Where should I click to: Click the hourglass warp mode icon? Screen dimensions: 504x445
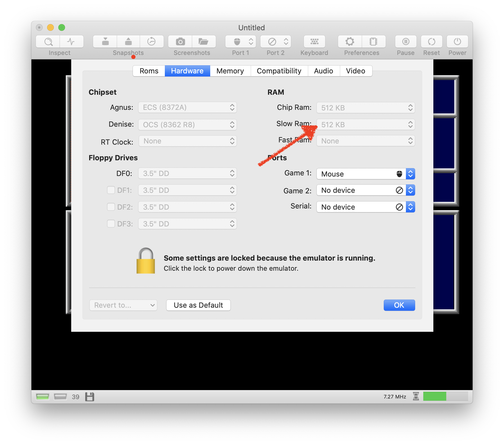416,396
